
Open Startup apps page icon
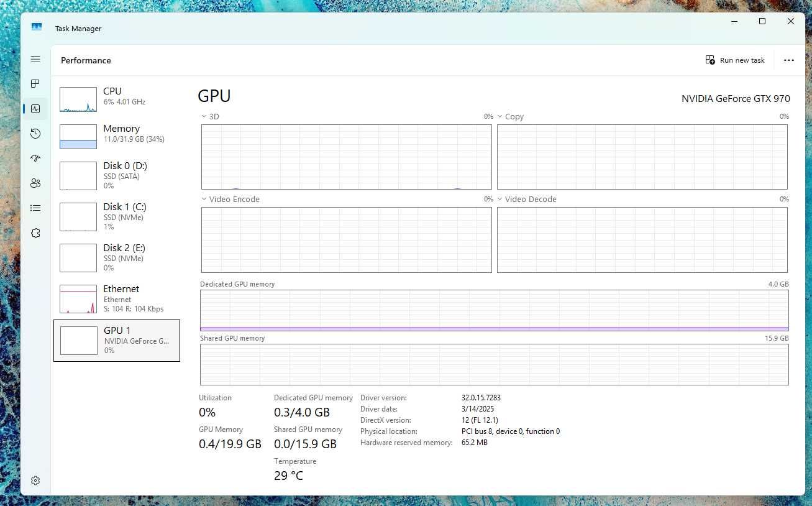click(35, 158)
